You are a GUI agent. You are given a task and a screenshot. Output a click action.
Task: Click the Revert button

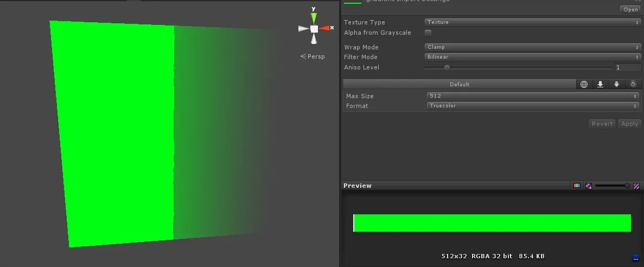(602, 124)
